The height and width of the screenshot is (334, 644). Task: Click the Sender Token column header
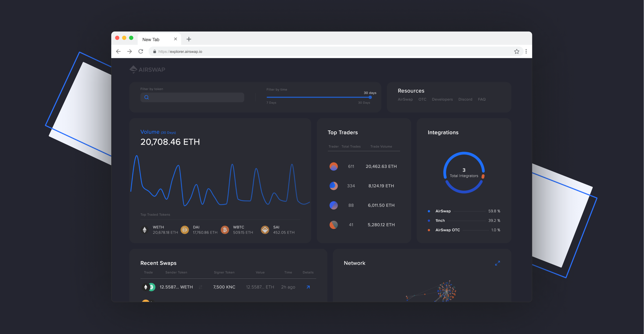pos(176,272)
